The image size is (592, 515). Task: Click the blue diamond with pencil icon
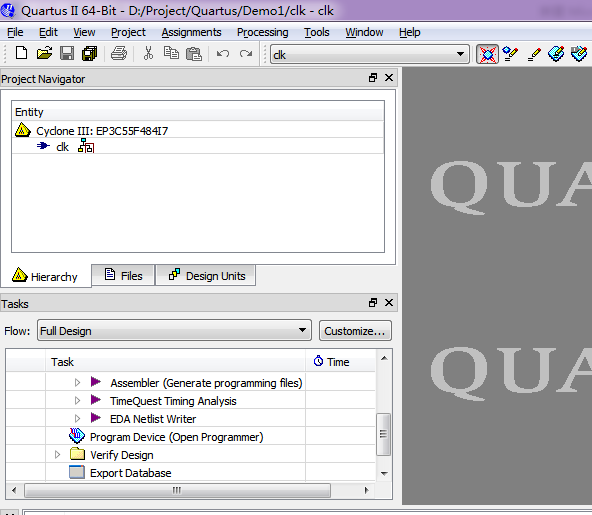point(556,54)
